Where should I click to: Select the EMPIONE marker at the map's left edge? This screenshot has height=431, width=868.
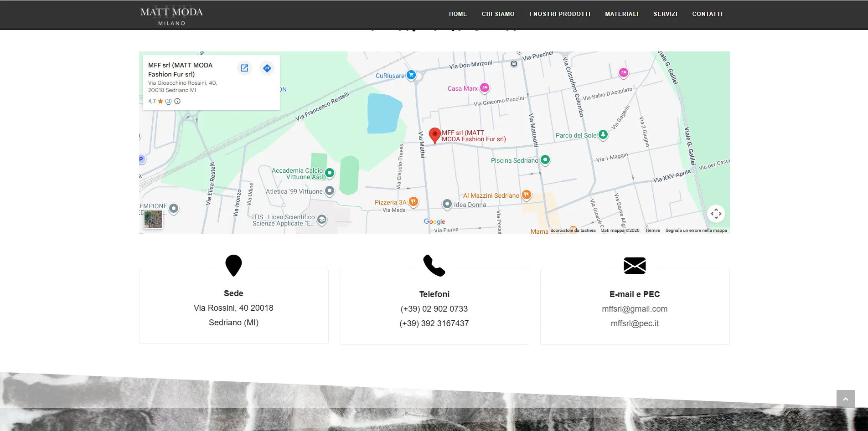(174, 208)
